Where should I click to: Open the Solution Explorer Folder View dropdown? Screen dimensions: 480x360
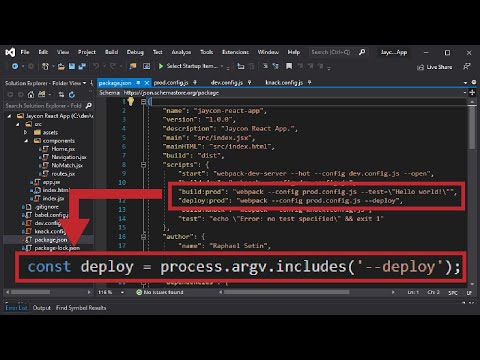[x=84, y=83]
